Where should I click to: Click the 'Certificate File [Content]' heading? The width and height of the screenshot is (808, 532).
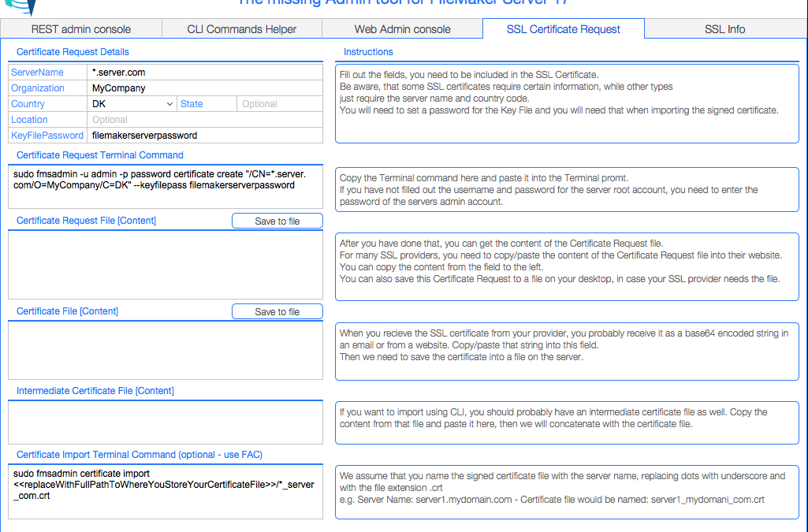(x=68, y=311)
